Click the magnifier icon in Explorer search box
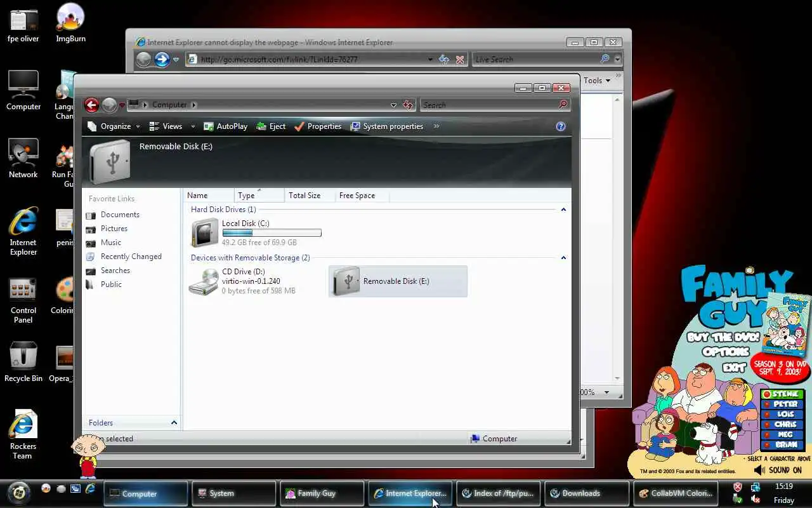This screenshot has height=508, width=812. click(563, 105)
